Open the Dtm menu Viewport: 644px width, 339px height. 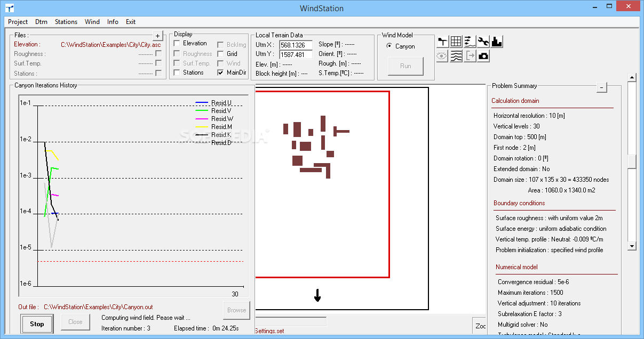point(41,22)
